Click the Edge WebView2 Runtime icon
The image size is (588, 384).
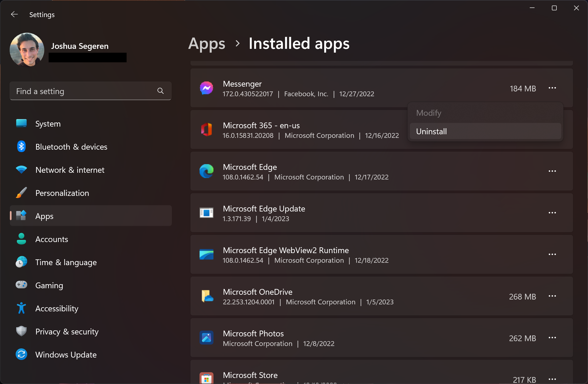point(207,255)
